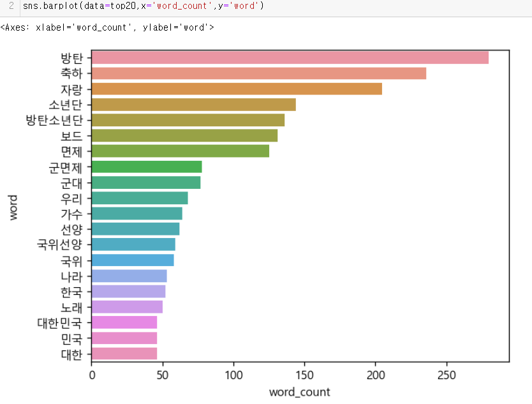This screenshot has height=404, width=532.
Task: Click the sns.barplot code line
Action: tap(143, 6)
